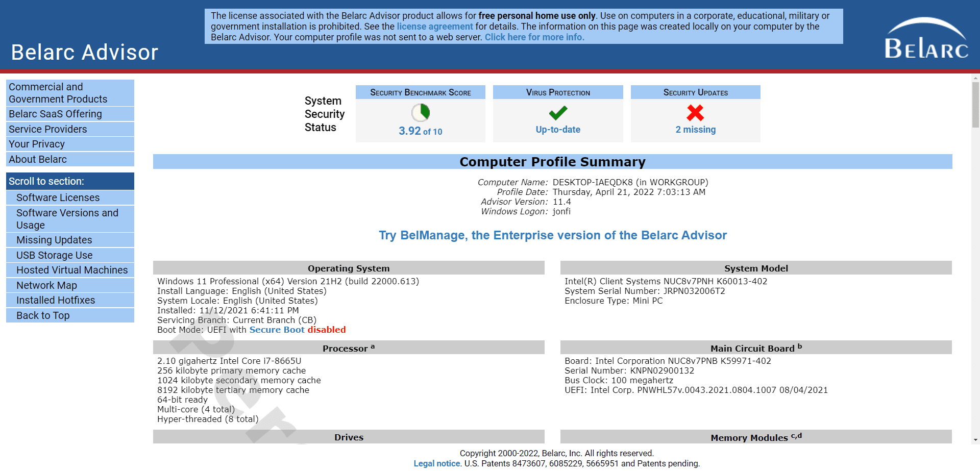Screen dimensions: 980x471
Task: Click Main Circuit Board footnote 'b' superscript
Action: [800, 346]
